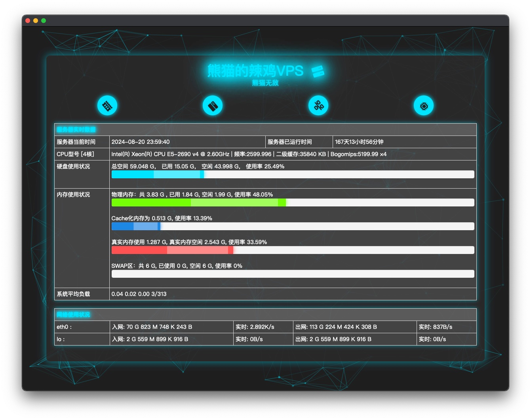Click the 熊猫无敌 subtitle

(265, 83)
